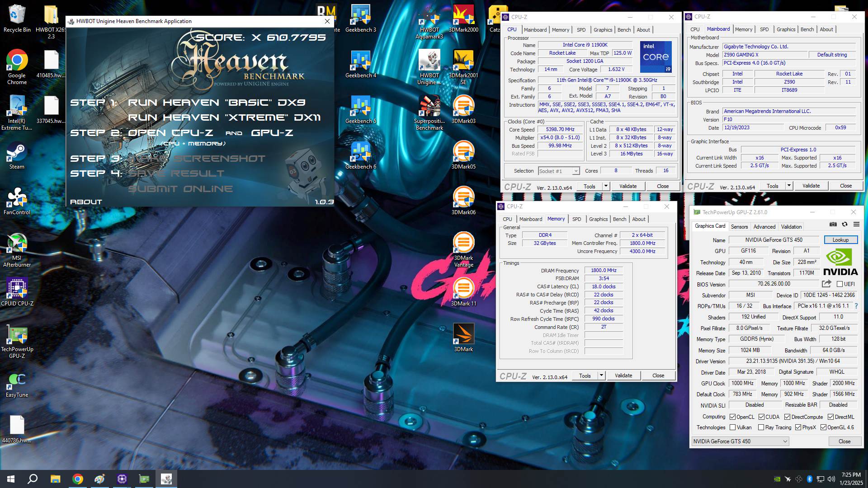
Task: Toggle Vulkan checkbox in GPU-Z
Action: pos(732,427)
